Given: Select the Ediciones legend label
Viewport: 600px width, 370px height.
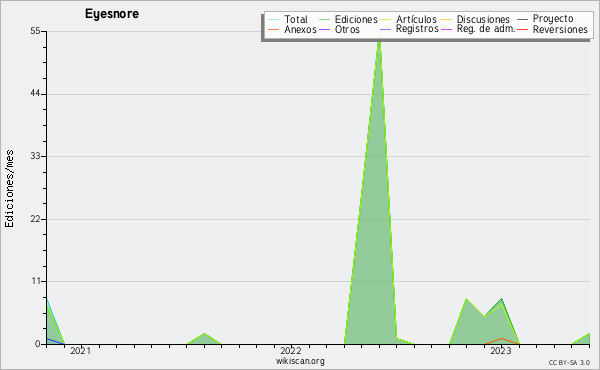Looking at the screenshot, I should [x=356, y=19].
